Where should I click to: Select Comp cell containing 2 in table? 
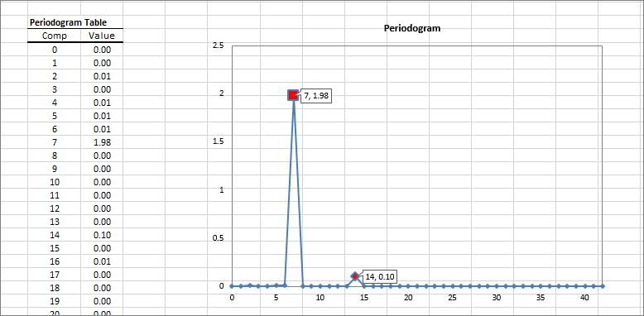pos(55,76)
